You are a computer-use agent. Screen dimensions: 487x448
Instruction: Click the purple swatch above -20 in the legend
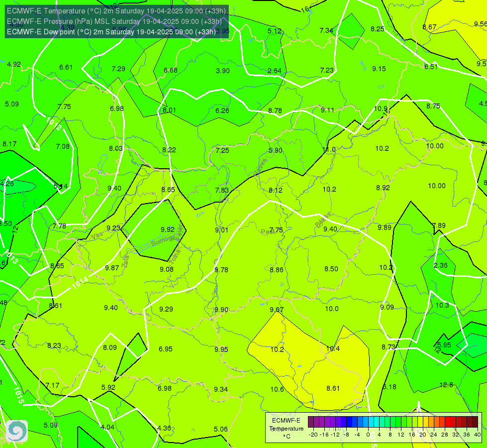[x=311, y=422]
